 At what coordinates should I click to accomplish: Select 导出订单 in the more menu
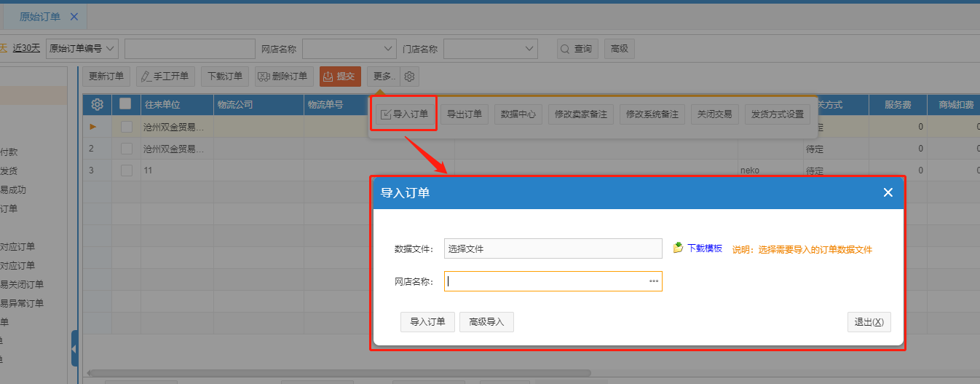click(465, 114)
